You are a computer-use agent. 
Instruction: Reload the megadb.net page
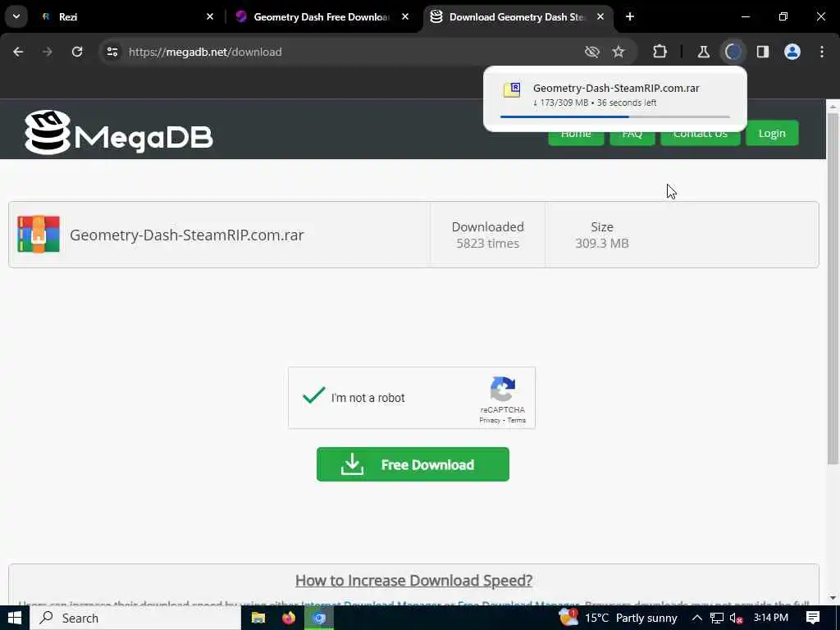[x=77, y=52]
